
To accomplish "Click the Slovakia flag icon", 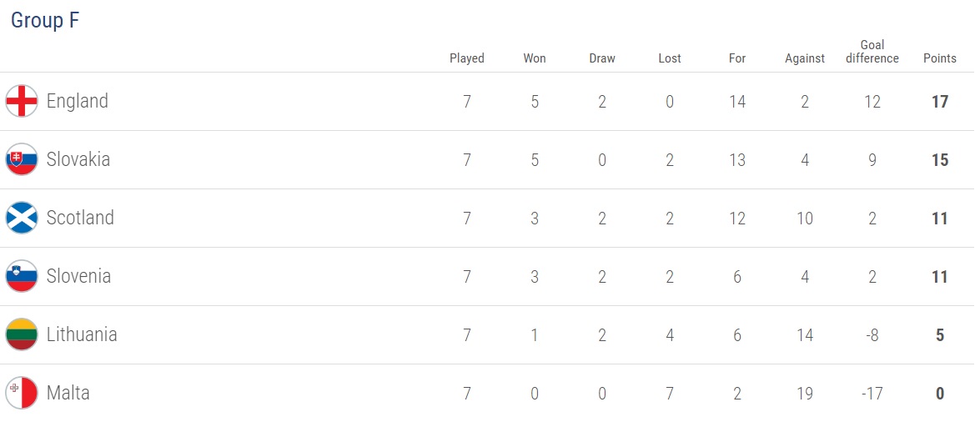I will [x=22, y=160].
